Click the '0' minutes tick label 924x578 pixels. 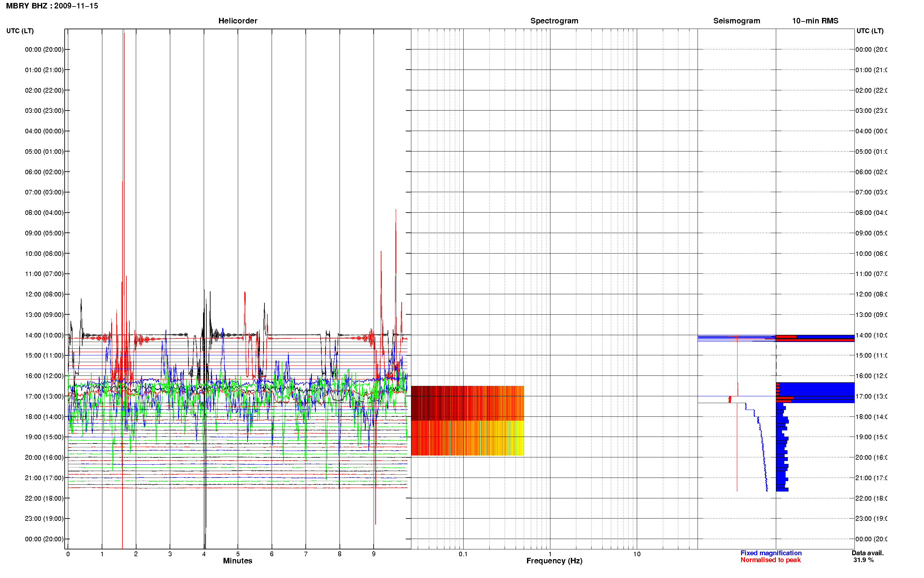pyautogui.click(x=68, y=554)
